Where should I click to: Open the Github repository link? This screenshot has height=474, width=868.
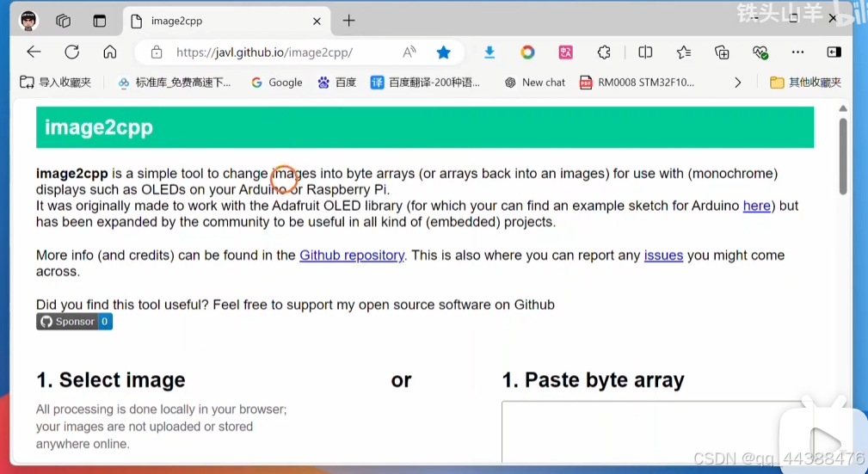click(352, 255)
